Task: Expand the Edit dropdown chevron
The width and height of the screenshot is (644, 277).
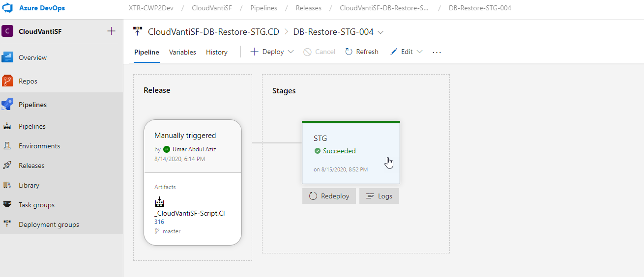Action: [x=419, y=52]
